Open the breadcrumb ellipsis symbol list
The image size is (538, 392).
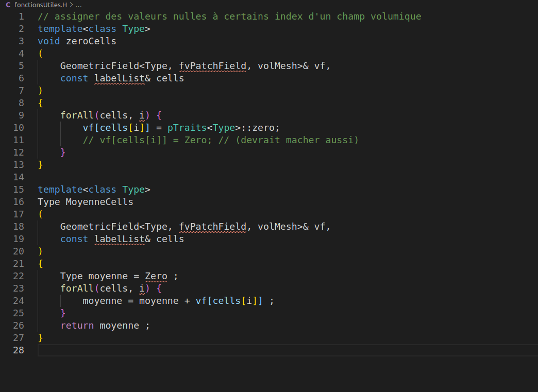tap(78, 5)
